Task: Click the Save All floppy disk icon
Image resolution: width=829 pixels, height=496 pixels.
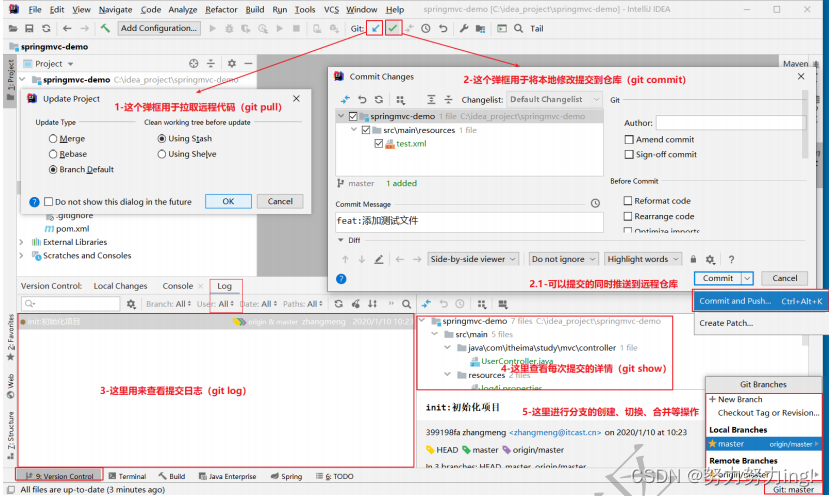Action: point(29,29)
